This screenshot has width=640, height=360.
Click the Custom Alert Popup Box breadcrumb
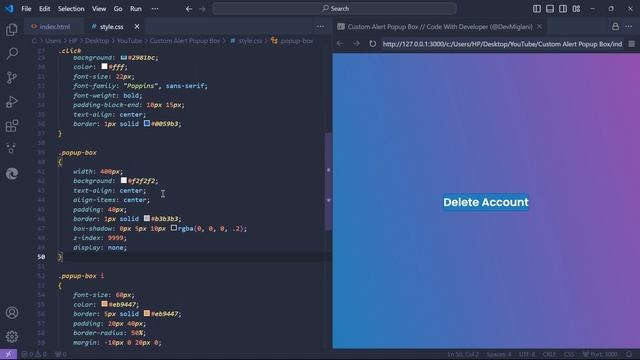(185, 41)
